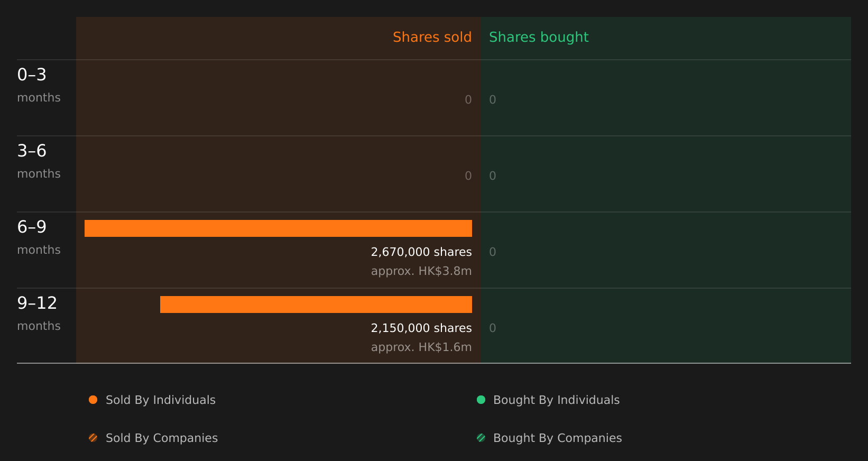Click the Shares bought column header
868x461 pixels.
click(x=539, y=38)
